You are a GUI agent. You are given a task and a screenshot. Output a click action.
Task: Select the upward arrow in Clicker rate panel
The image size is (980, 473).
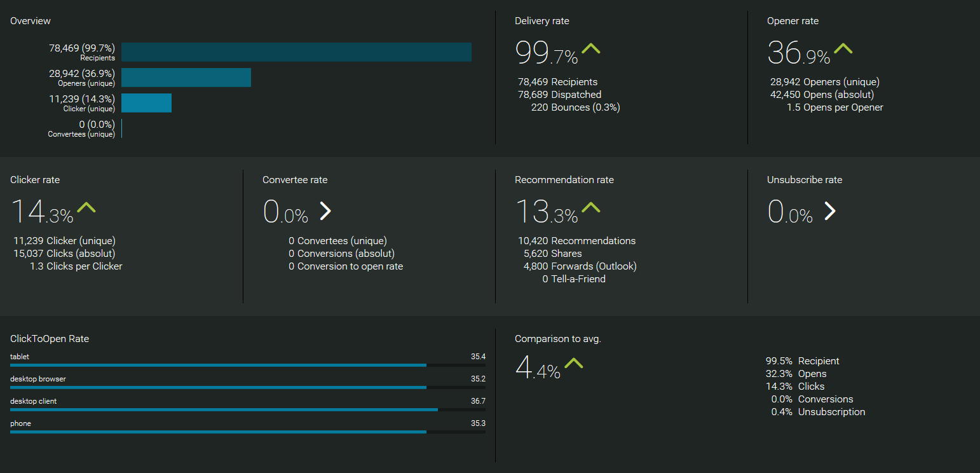(x=86, y=207)
